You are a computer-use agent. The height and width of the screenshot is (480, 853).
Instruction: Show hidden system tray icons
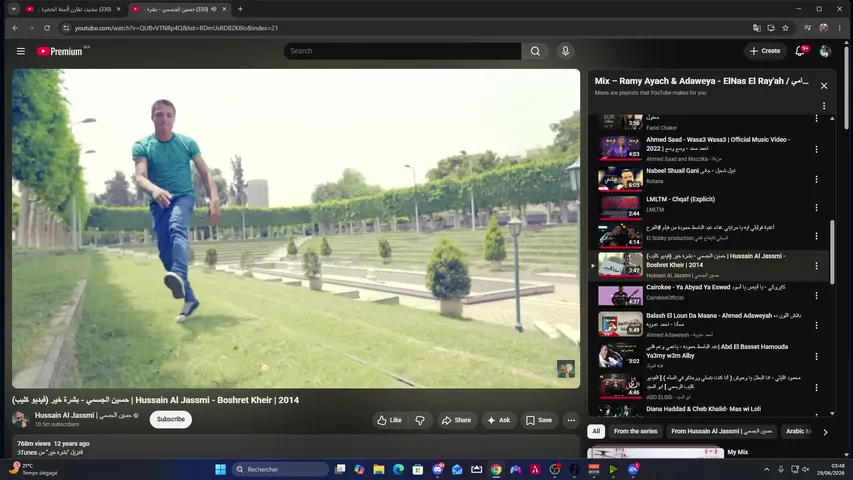767,469
